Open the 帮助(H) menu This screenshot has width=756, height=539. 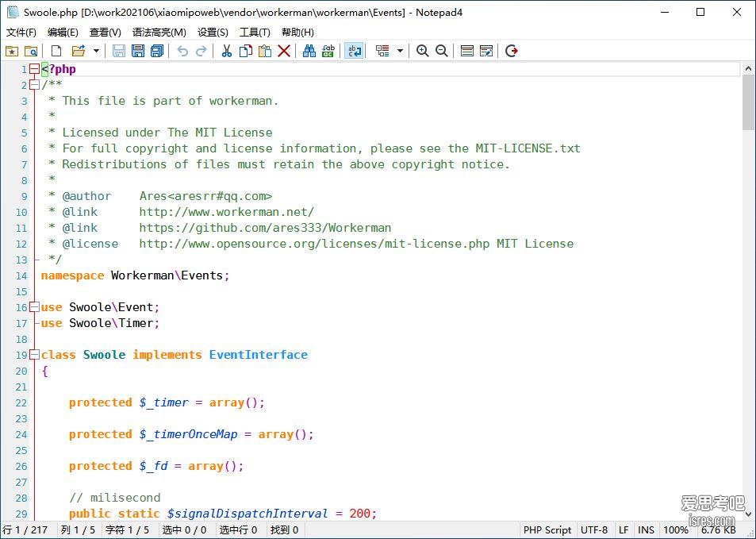point(297,33)
